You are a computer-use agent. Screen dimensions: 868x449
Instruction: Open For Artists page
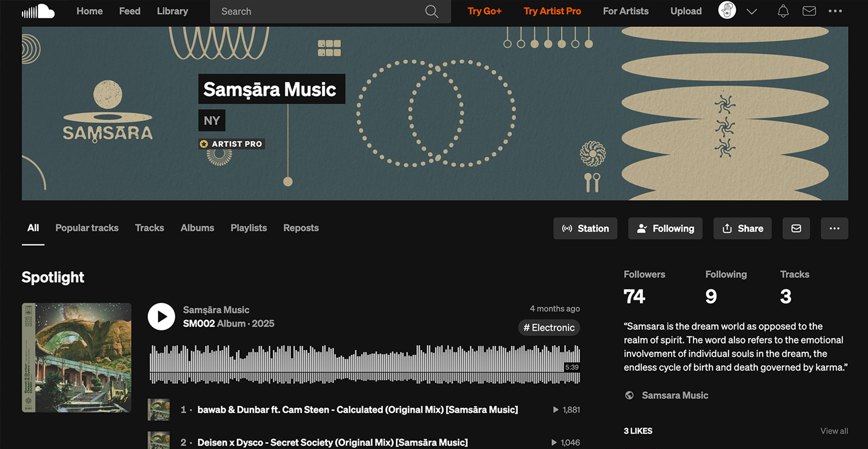point(626,11)
